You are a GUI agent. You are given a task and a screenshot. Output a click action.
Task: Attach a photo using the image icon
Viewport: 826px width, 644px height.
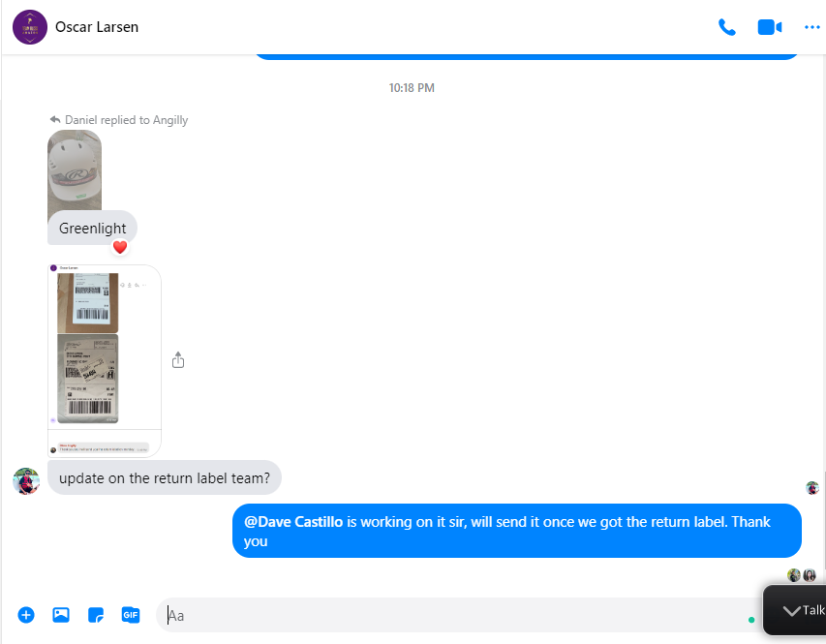pos(61,615)
